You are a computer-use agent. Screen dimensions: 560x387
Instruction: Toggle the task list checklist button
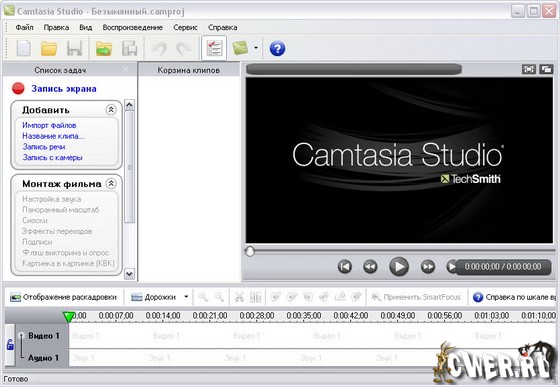pyautogui.click(x=214, y=48)
